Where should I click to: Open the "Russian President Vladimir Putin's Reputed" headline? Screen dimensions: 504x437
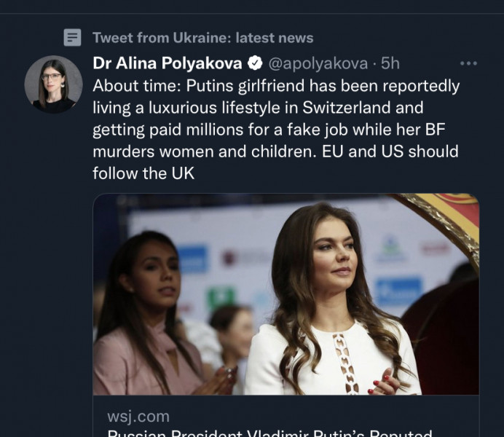coord(269,433)
